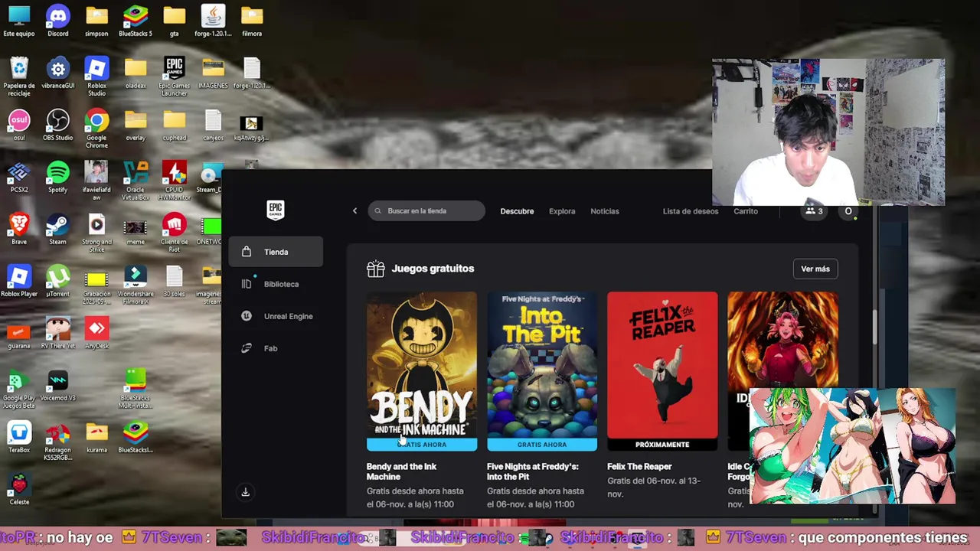Open the Noticias tab
This screenshot has width=980, height=551.
605,211
